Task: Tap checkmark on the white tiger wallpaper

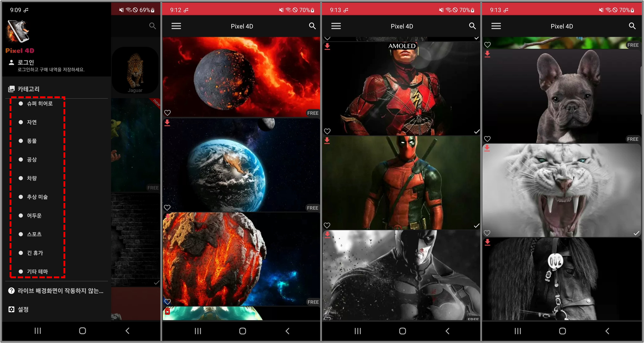Action: tap(636, 233)
